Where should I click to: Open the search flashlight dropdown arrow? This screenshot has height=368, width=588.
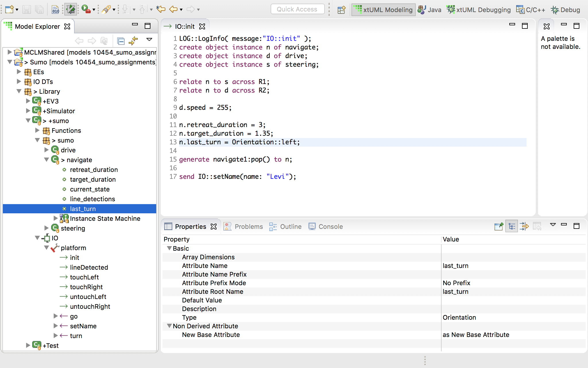[114, 10]
